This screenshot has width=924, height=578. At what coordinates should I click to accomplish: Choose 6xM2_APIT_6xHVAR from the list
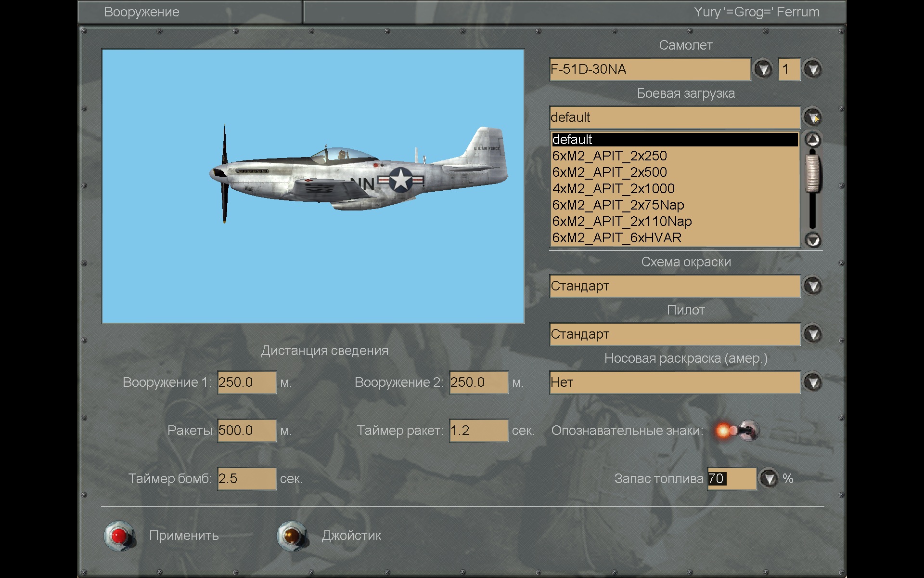coord(616,238)
